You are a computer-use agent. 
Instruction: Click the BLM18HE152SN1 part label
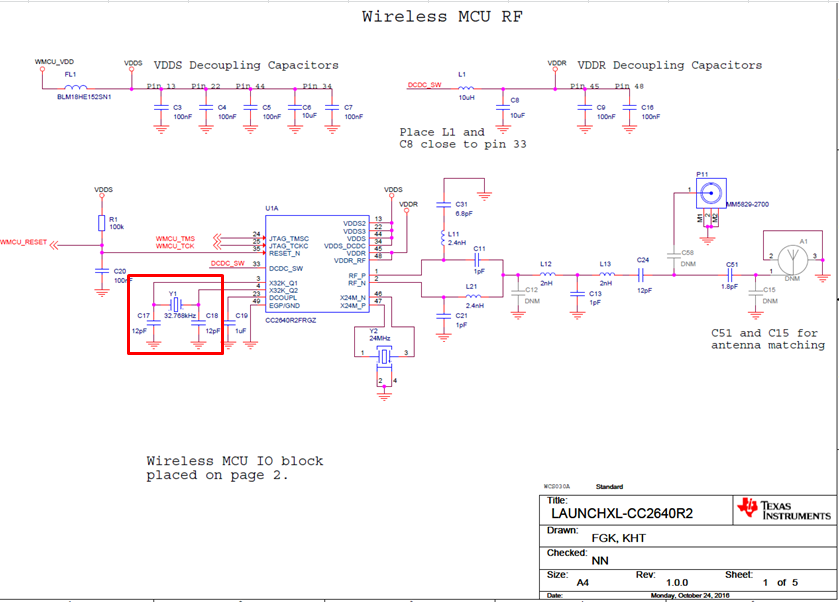click(x=84, y=97)
